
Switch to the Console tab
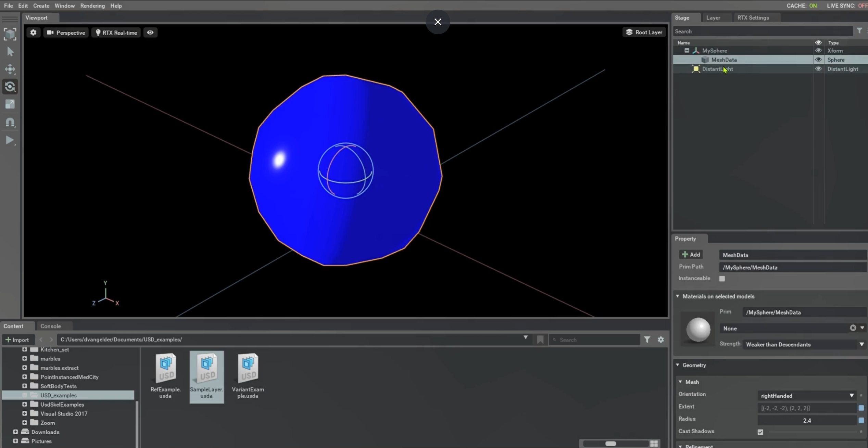(x=51, y=326)
